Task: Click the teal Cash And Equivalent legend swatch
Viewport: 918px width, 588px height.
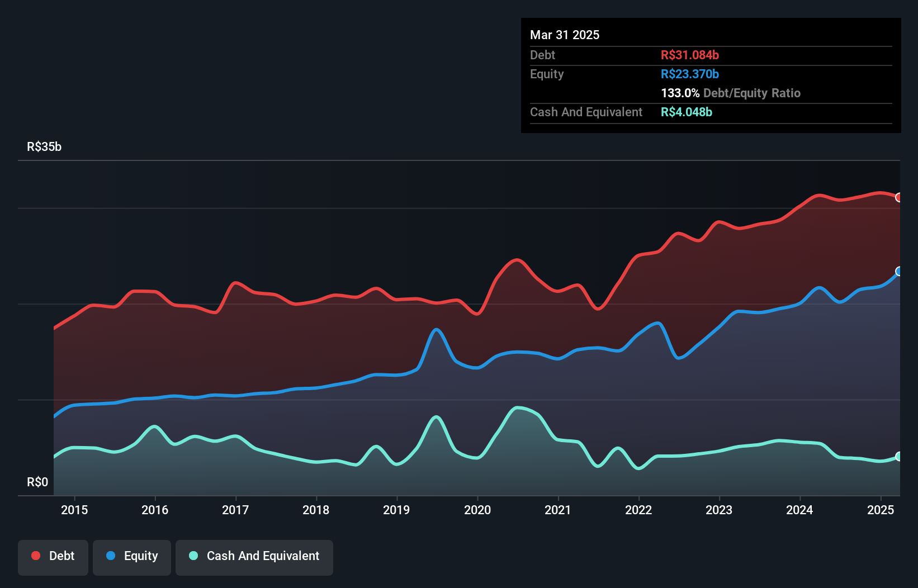Action: 193,556
